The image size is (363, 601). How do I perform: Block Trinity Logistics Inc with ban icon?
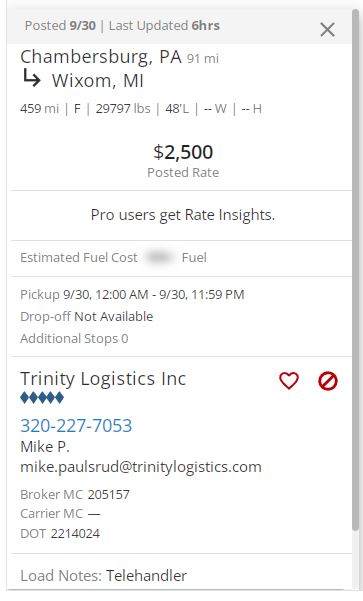(x=328, y=381)
